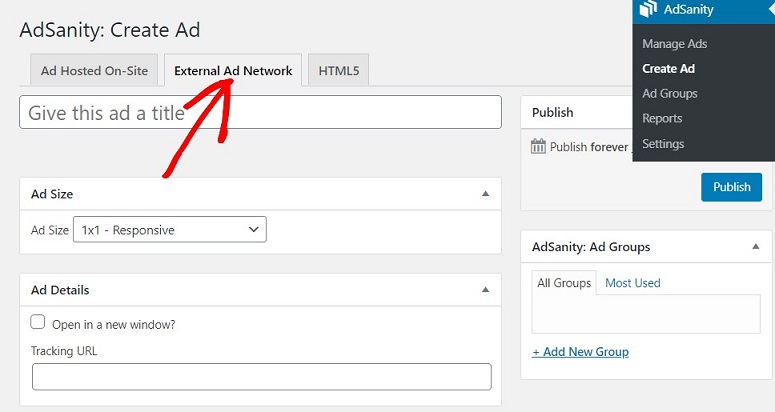Collapse the Ad Size panel triangle
This screenshot has height=412, width=775.
pos(485,194)
